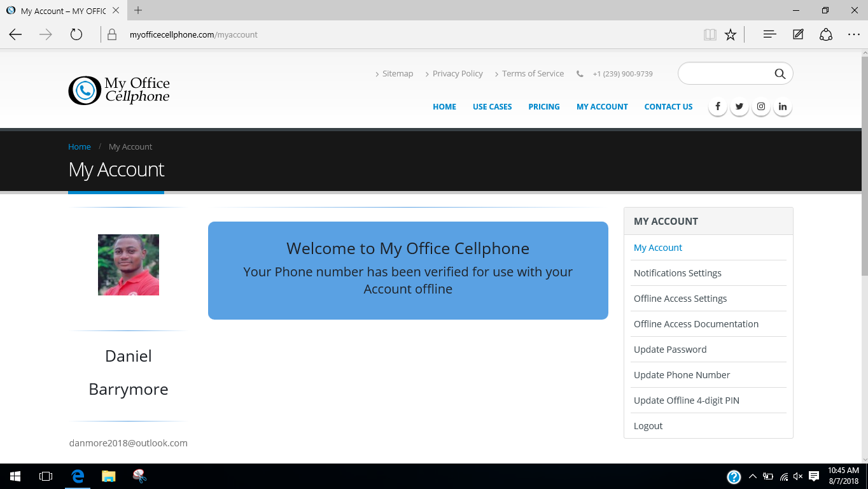Click Update Password in sidebar
The image size is (868, 489).
(670, 350)
